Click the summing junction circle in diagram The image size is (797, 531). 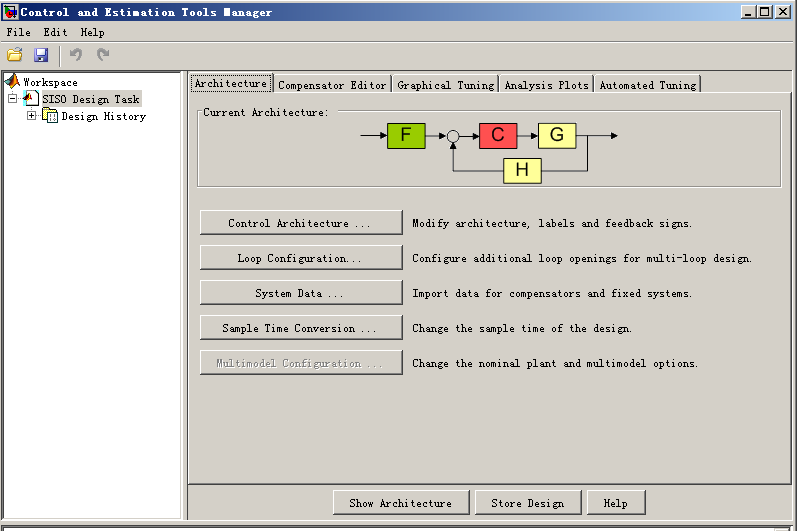tap(453, 136)
